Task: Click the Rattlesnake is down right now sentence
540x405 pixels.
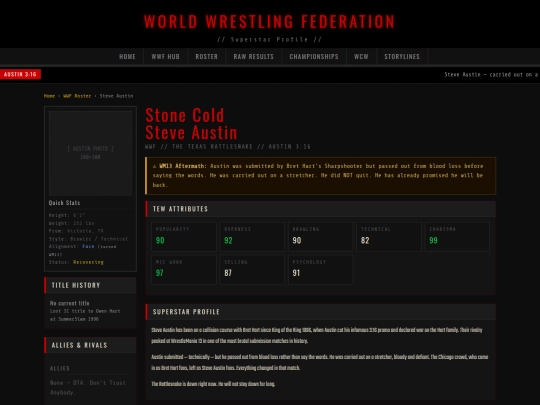Action: (x=213, y=384)
